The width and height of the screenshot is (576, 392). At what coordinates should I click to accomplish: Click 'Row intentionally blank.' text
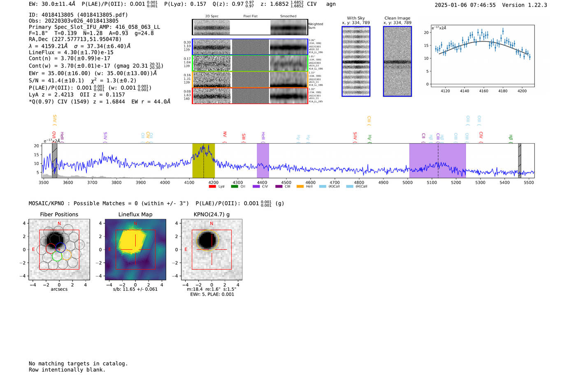click(x=67, y=370)
